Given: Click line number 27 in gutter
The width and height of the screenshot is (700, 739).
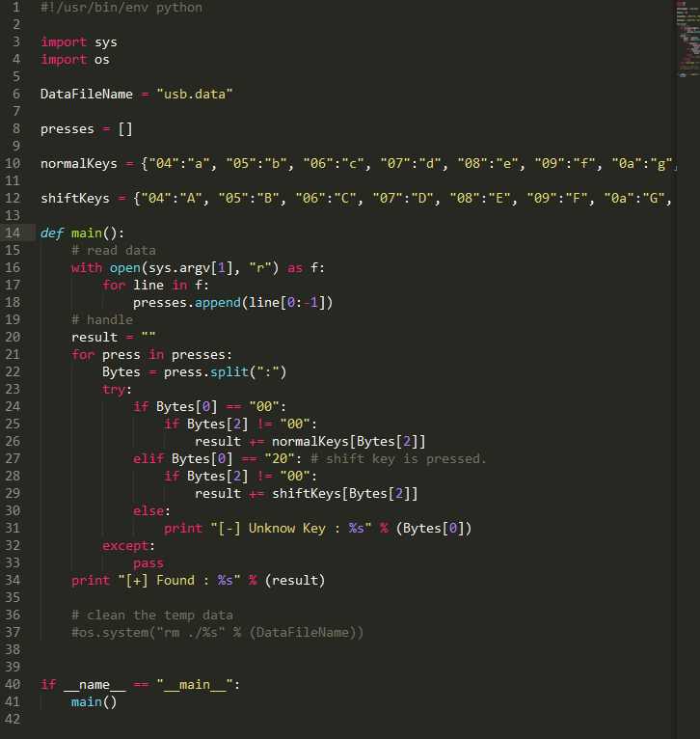Looking at the screenshot, I should coord(13,458).
